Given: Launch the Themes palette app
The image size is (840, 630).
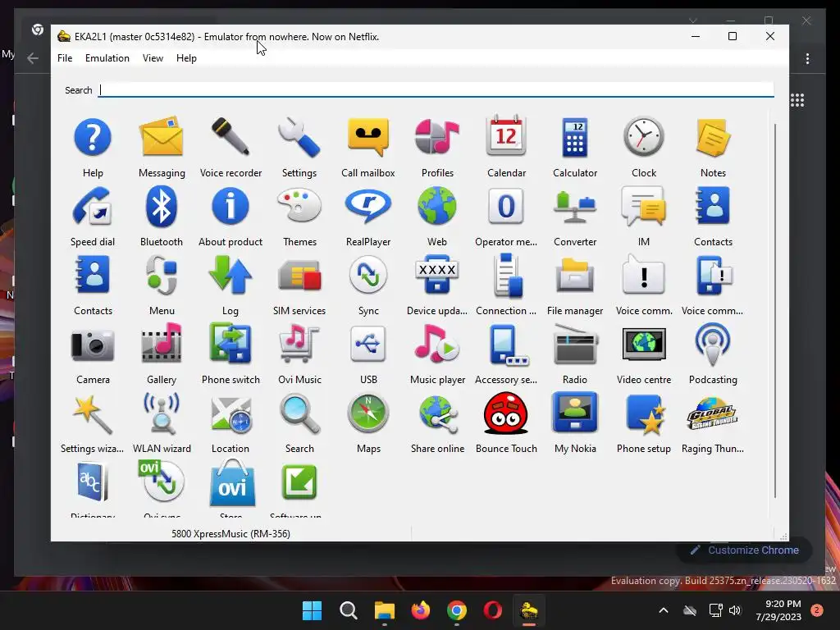Looking at the screenshot, I should (x=299, y=206).
